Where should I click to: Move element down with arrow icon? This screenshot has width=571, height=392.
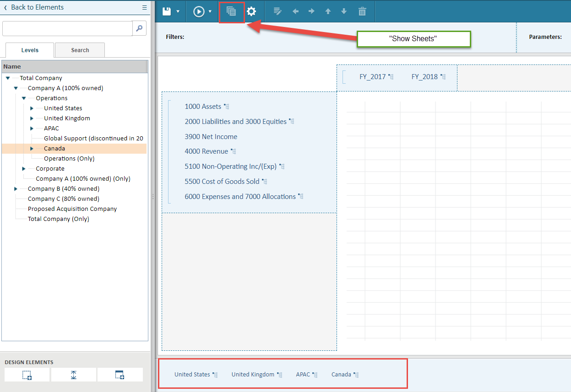tap(344, 11)
